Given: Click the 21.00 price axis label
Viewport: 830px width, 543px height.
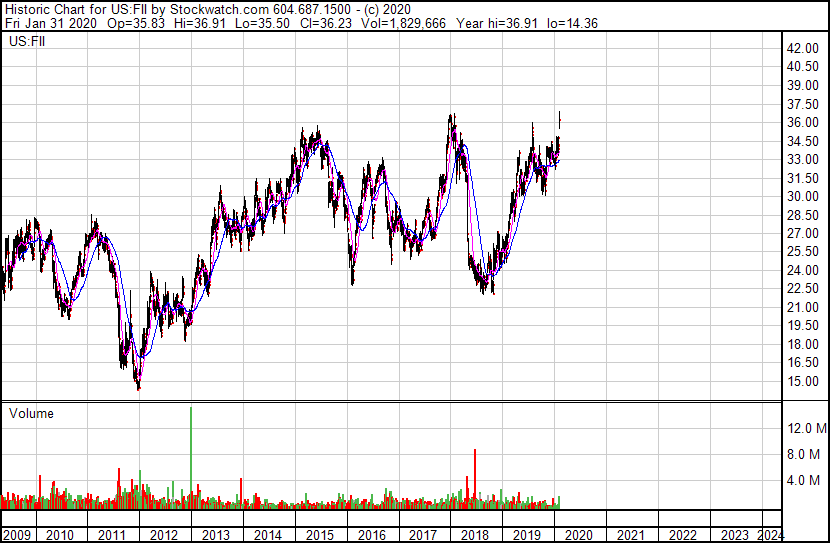Looking at the screenshot, I should pos(802,307).
